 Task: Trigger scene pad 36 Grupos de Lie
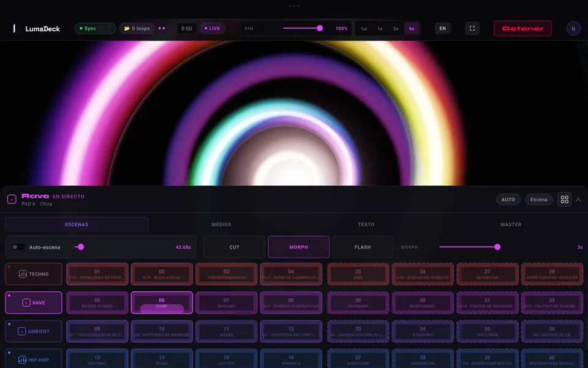click(x=552, y=331)
